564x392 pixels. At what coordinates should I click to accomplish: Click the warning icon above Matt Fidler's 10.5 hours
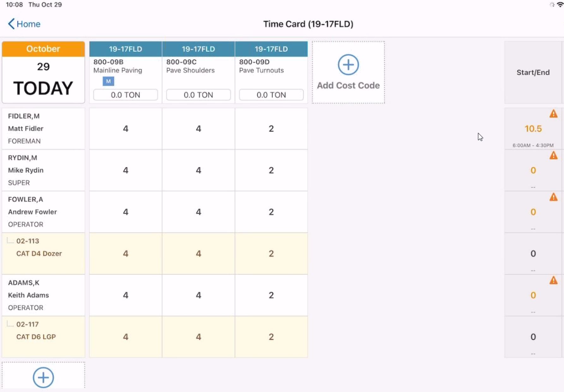[554, 114]
